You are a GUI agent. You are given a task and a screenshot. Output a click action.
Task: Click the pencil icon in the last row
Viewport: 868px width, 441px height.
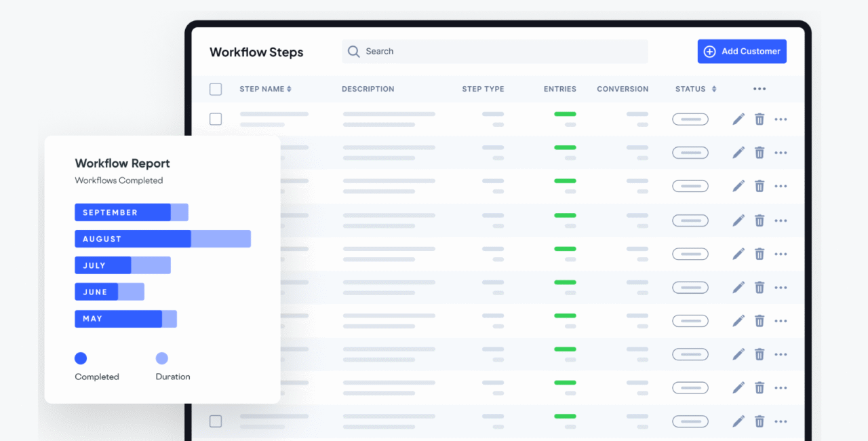pyautogui.click(x=738, y=421)
